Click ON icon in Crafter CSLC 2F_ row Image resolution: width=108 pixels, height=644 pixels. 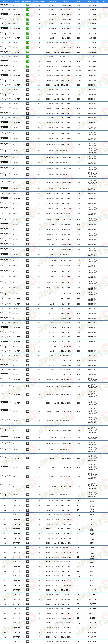pyautogui.click(x=28, y=585)
